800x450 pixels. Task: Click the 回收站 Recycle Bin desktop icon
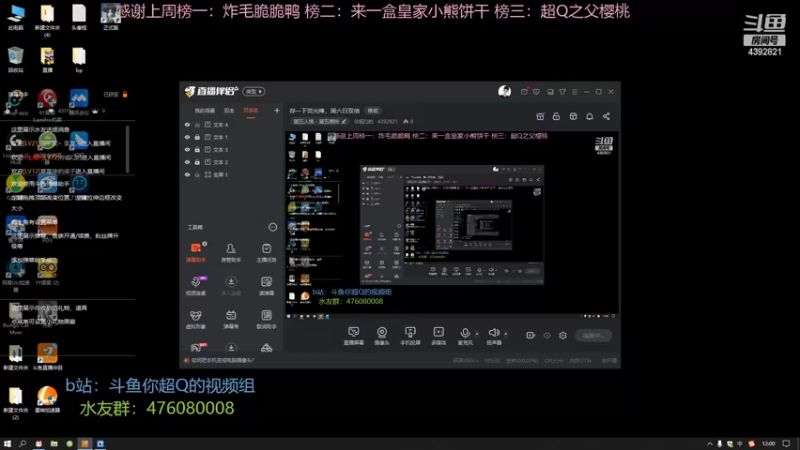16,60
